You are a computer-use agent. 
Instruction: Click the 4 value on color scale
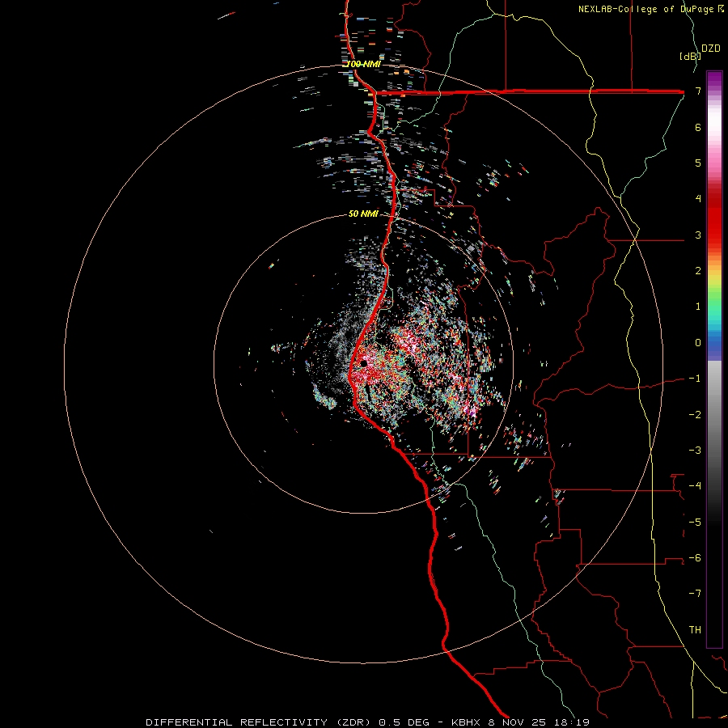coord(698,199)
